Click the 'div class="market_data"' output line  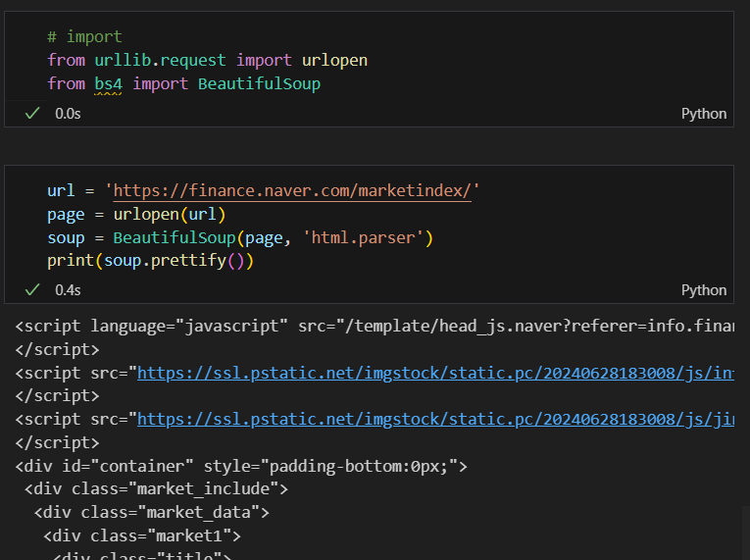point(151,513)
